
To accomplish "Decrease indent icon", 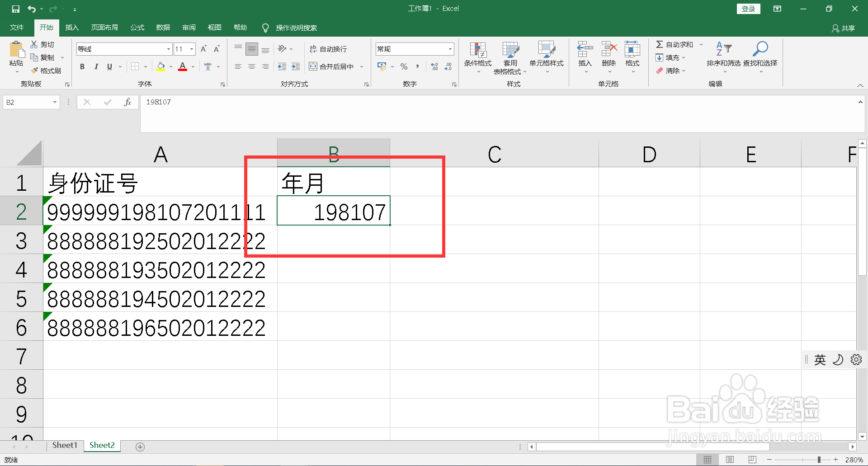I will pos(282,66).
